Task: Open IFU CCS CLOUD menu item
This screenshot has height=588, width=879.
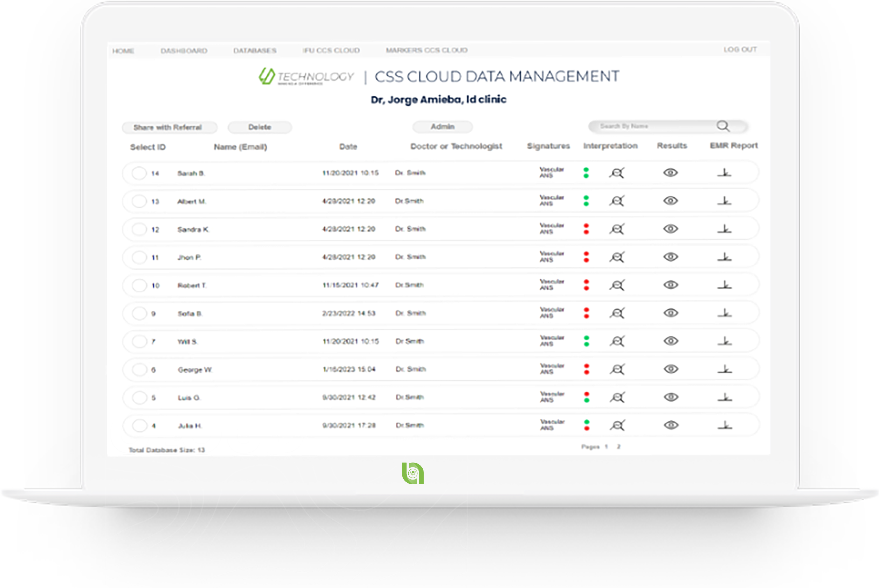Action: point(331,50)
